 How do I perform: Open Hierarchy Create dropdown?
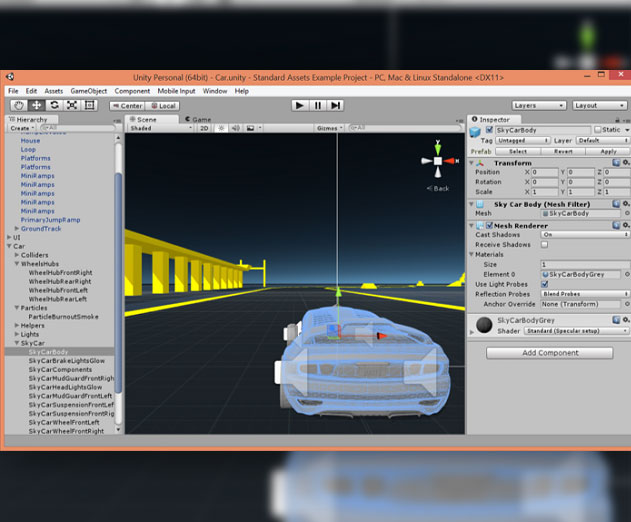[22, 128]
